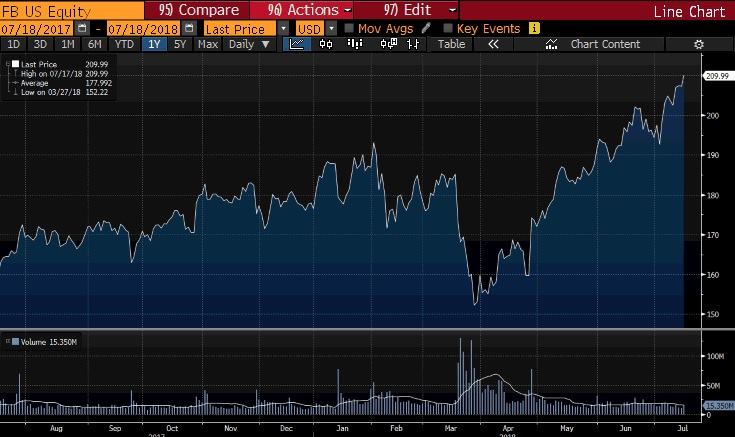This screenshot has height=437, width=735.
Task: Select the 1M range tab
Action: (68, 44)
